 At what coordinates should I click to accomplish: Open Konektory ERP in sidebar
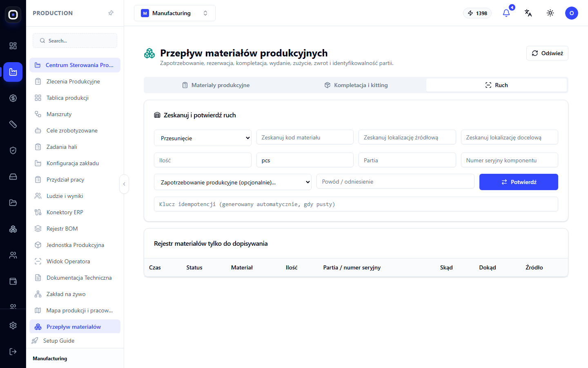coord(75,212)
